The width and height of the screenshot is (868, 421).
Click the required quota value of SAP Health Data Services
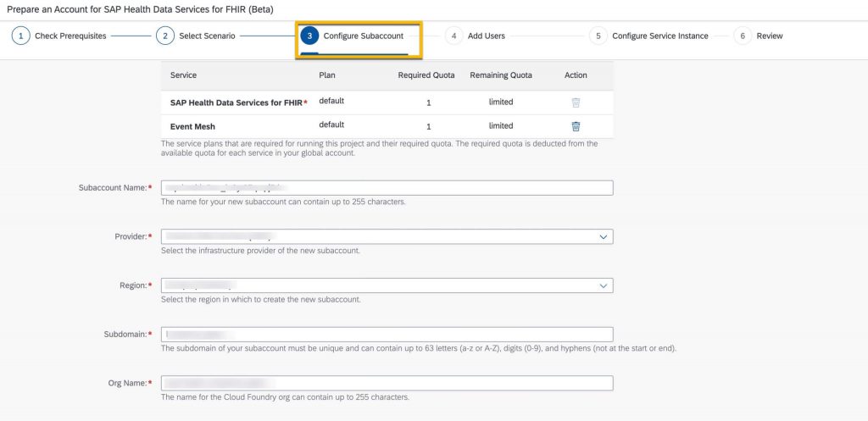point(428,102)
